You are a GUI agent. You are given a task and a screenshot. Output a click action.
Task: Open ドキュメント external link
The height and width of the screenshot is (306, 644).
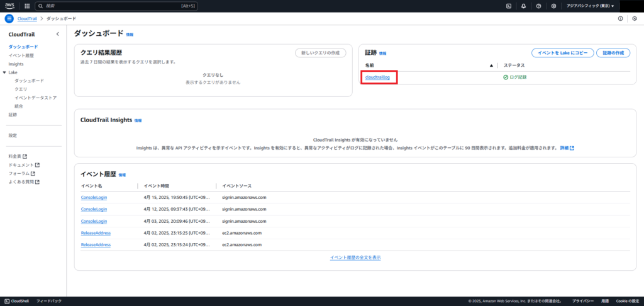24,165
